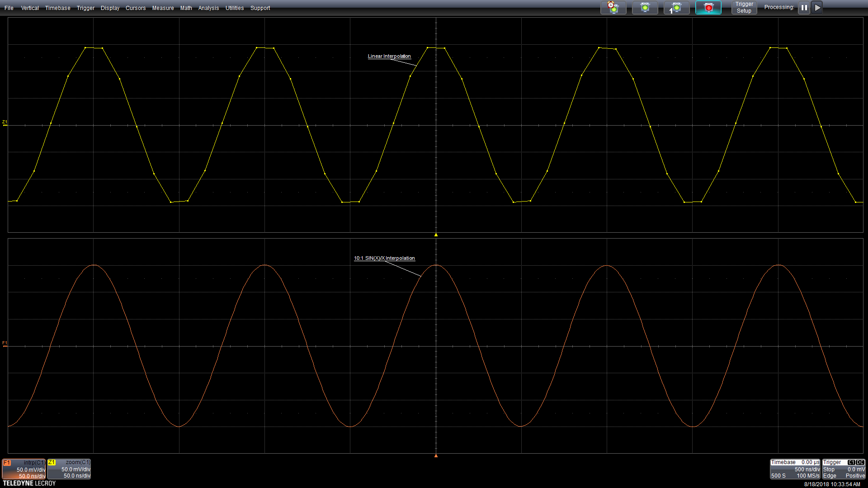The width and height of the screenshot is (868, 488).
Task: Click the 0.0 mV trigger level value
Action: pyautogui.click(x=856, y=469)
